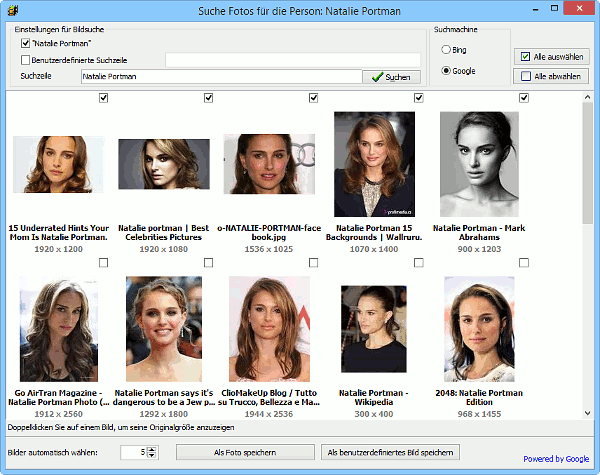Click the scroll down arrow of results list
The width and height of the screenshot is (600, 475).
click(x=587, y=413)
